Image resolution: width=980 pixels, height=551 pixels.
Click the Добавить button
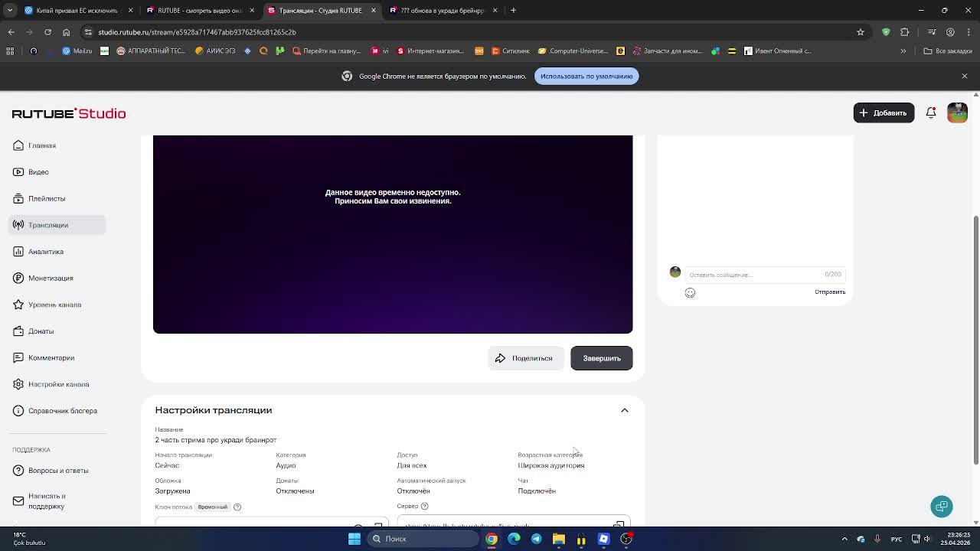884,112
